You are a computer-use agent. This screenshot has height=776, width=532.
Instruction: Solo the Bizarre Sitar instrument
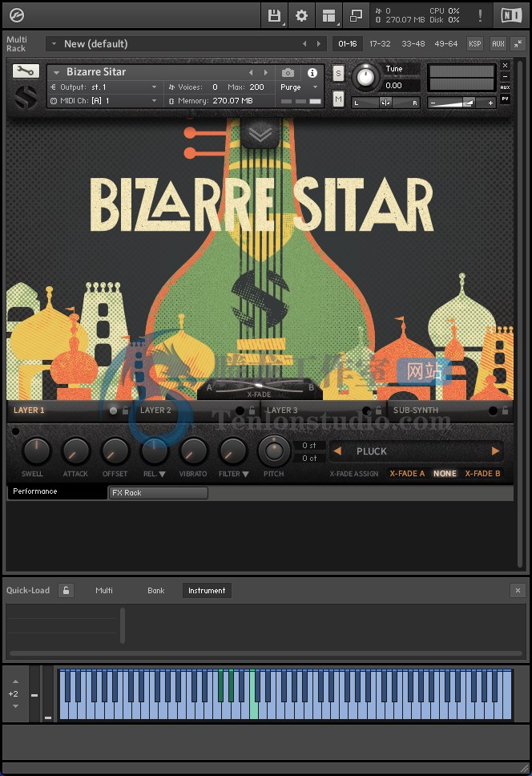[338, 73]
